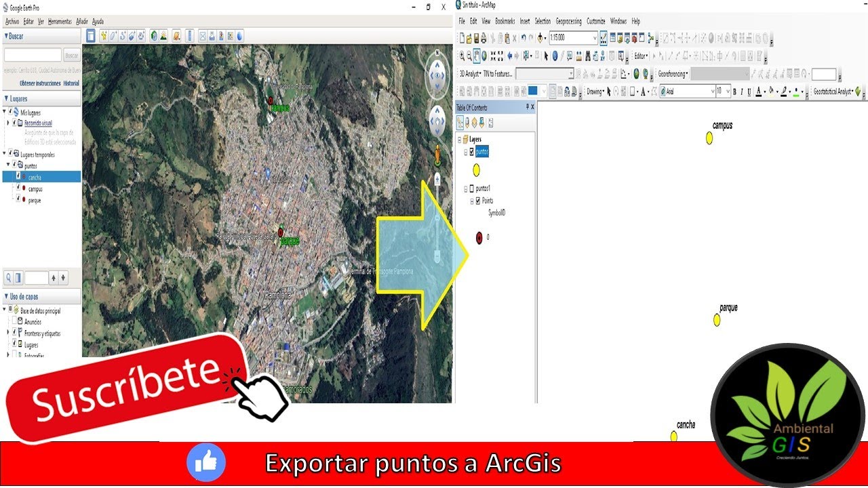This screenshot has height=488, width=868.
Task: Open the Bookmarks menu in ArcMap
Action: (505, 22)
